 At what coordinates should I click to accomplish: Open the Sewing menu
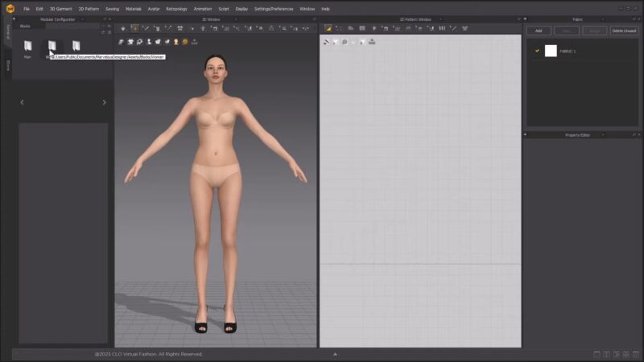[112, 9]
